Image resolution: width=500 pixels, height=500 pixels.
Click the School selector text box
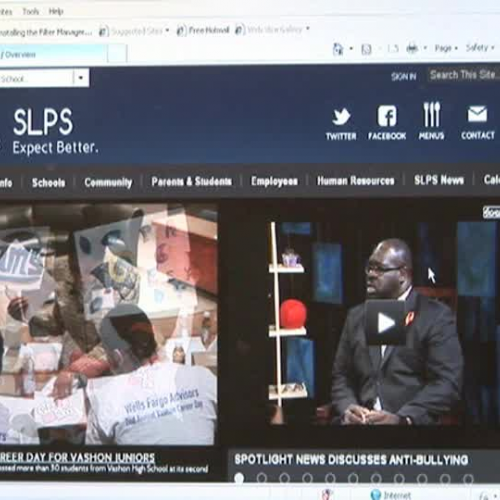[36, 78]
